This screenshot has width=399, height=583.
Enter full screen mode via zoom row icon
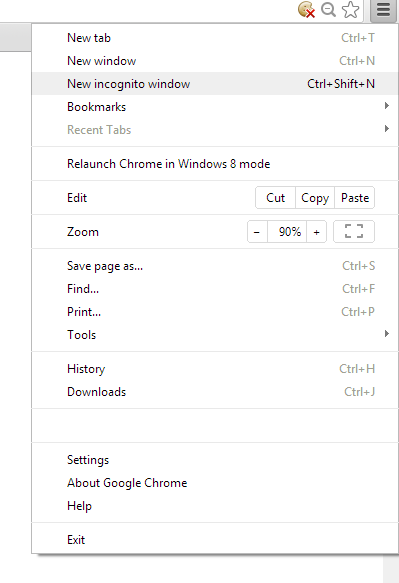(354, 232)
